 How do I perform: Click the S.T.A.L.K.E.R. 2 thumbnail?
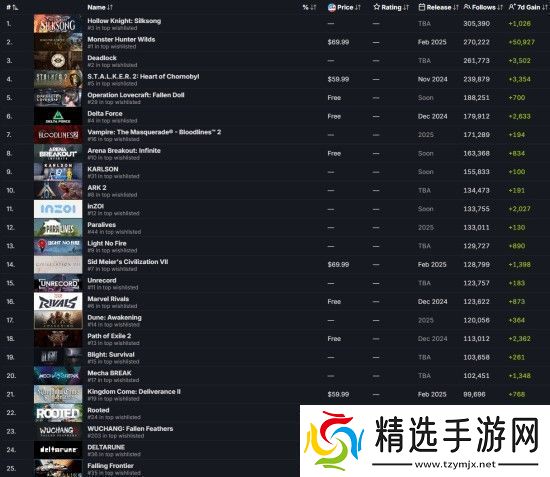pos(58,79)
